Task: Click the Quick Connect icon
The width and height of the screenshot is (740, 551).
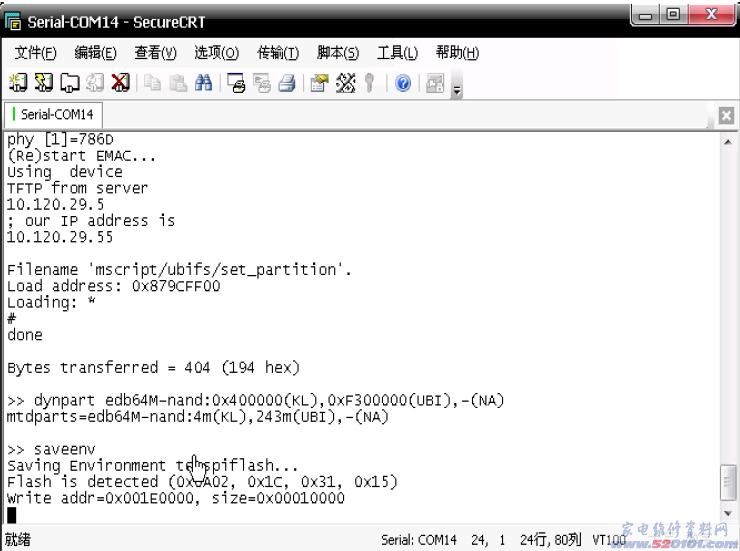Action: click(38, 85)
